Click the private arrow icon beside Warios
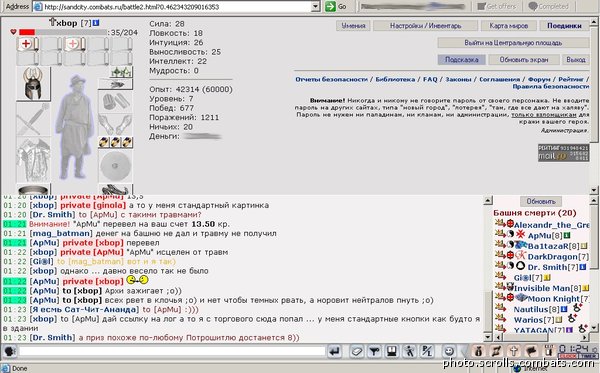The width and height of the screenshot is (600, 373). point(500,318)
